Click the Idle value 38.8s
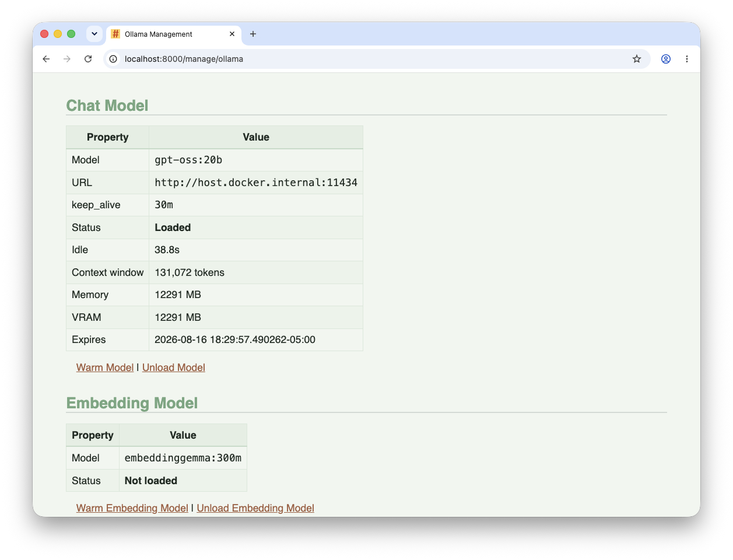 (x=167, y=250)
